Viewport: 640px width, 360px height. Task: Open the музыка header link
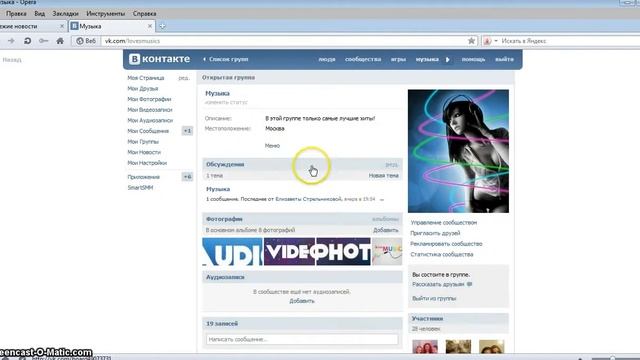click(x=427, y=59)
